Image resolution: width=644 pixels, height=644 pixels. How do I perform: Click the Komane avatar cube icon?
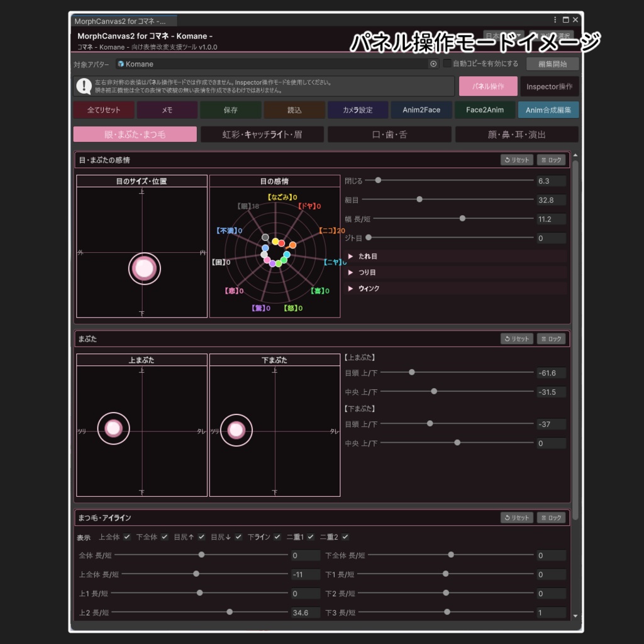(121, 64)
